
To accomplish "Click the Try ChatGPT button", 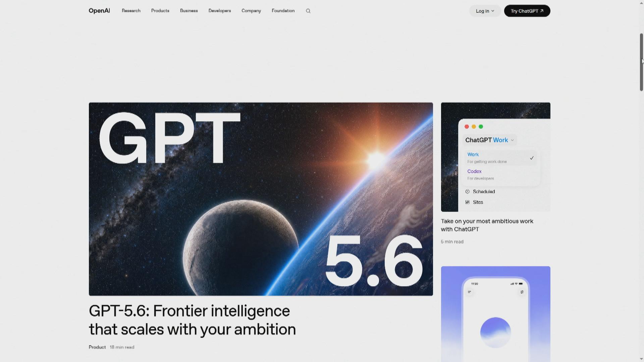I will [527, 11].
